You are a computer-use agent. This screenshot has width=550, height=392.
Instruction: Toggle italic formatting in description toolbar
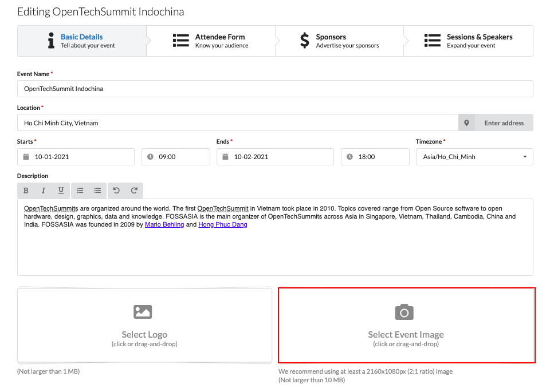coord(43,191)
